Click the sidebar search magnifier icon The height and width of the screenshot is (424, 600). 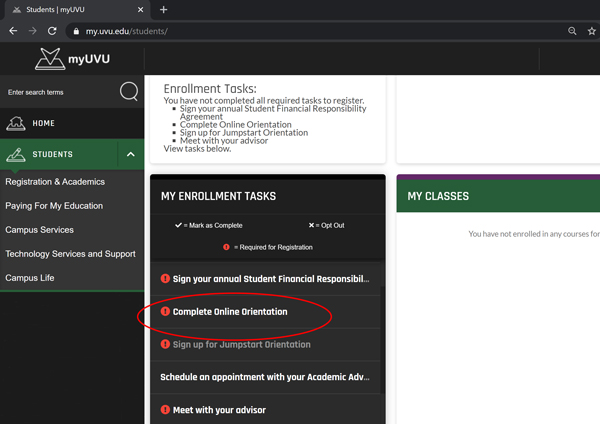(129, 91)
